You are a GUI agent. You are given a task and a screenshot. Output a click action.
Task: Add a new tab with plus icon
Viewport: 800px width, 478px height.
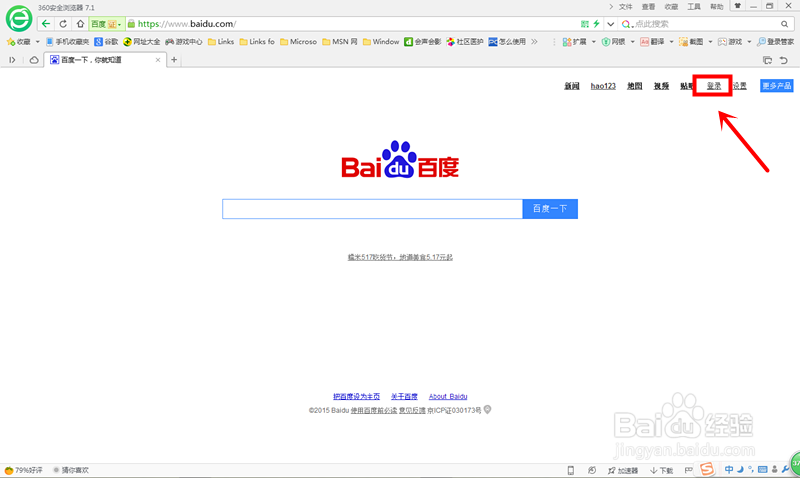[174, 60]
